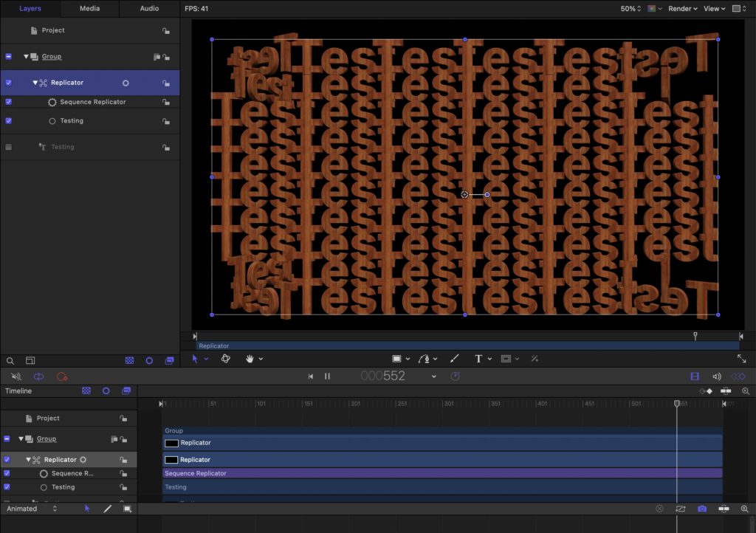Toggle lock on Sequence Replicator row in Layers list
The width and height of the screenshot is (756, 533).
166,102
